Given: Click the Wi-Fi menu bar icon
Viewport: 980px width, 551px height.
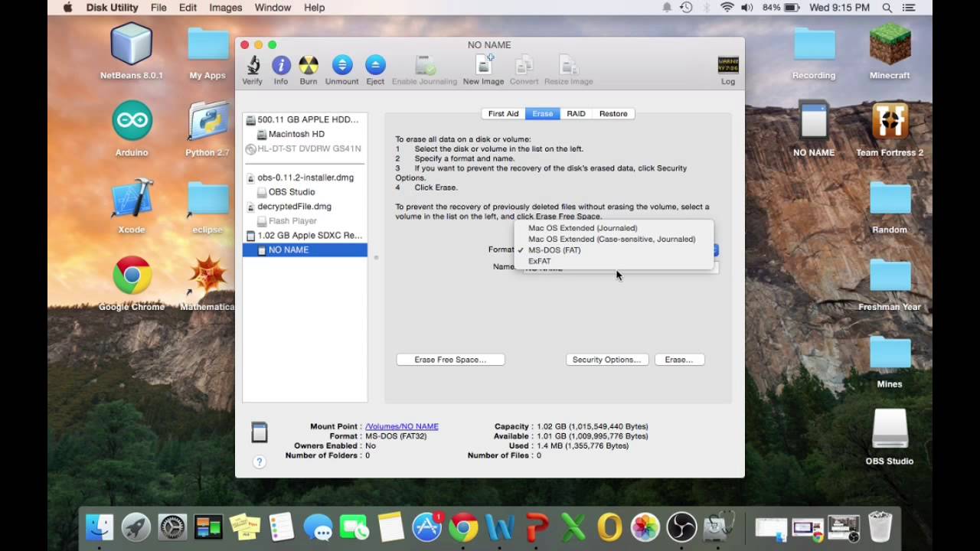Looking at the screenshot, I should [727, 8].
